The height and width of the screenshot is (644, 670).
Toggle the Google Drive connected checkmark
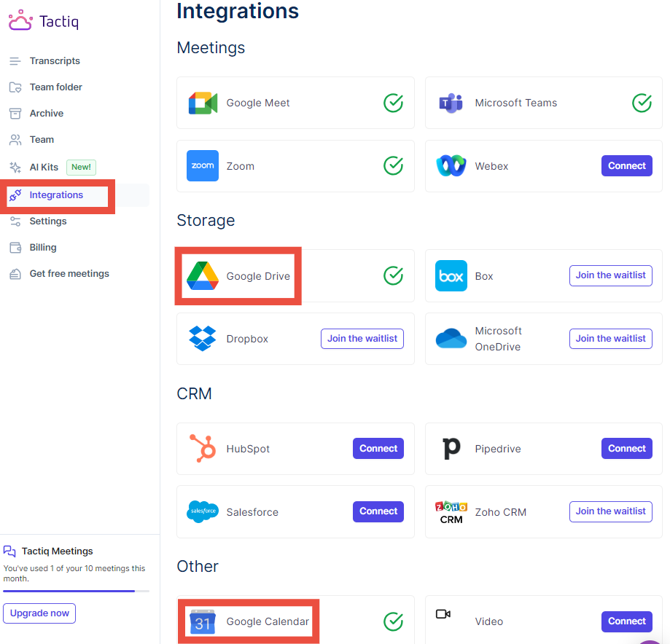click(394, 275)
